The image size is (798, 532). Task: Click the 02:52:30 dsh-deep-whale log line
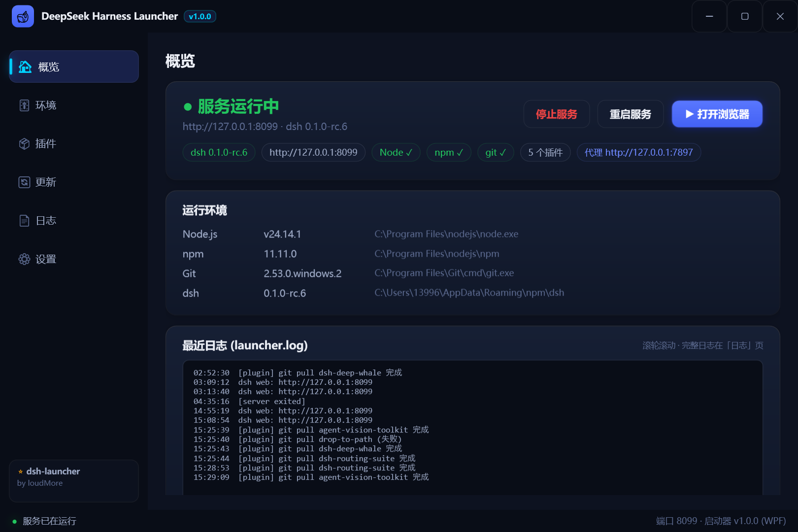298,373
